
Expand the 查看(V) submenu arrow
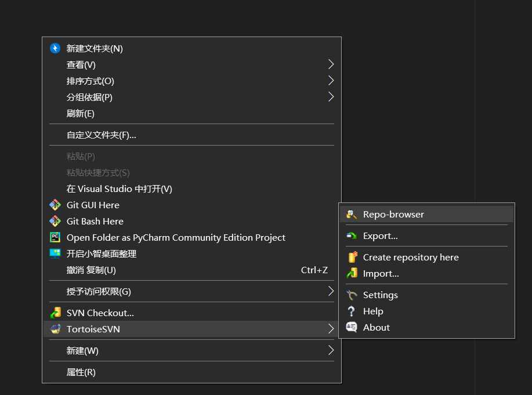coord(331,64)
